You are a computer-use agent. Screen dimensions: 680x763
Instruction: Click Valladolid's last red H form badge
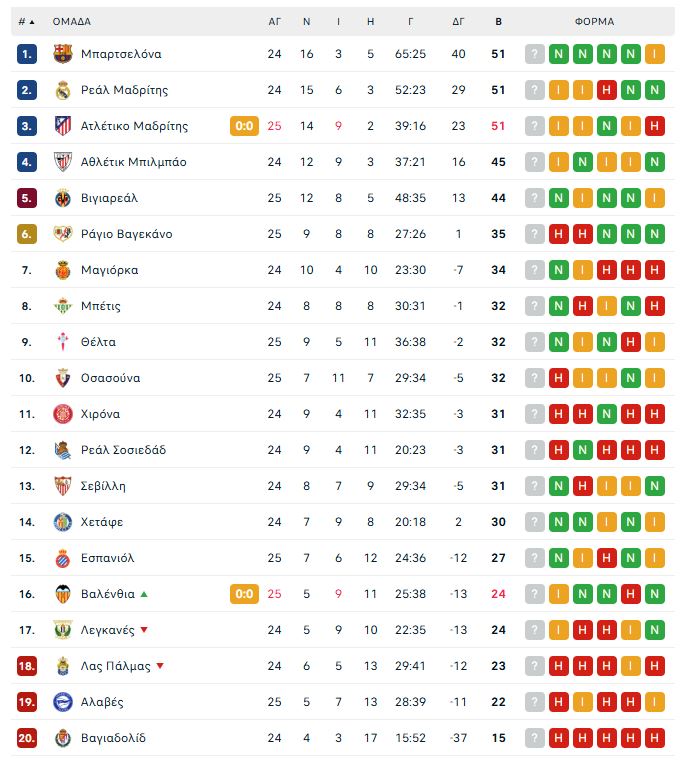[x=655, y=738]
